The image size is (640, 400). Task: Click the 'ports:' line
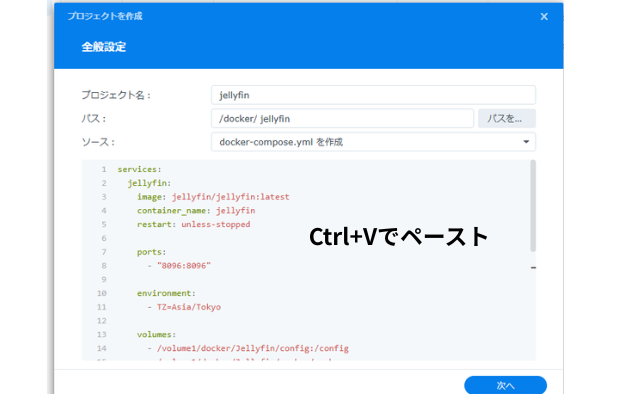pos(151,252)
